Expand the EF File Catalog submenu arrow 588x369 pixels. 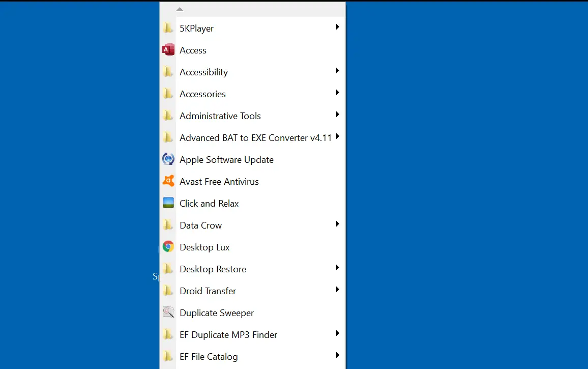(x=338, y=355)
